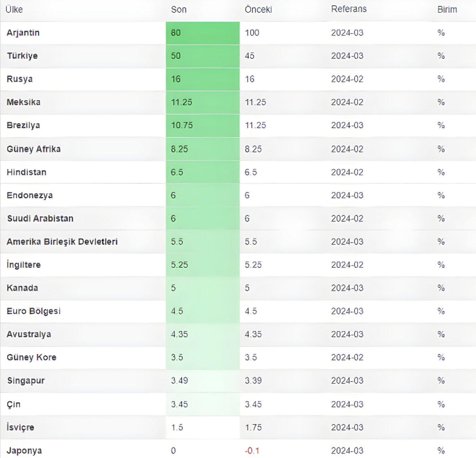The image size is (476, 458).
Task: Click Singapur's 3.49 latest value
Action: pyautogui.click(x=179, y=381)
